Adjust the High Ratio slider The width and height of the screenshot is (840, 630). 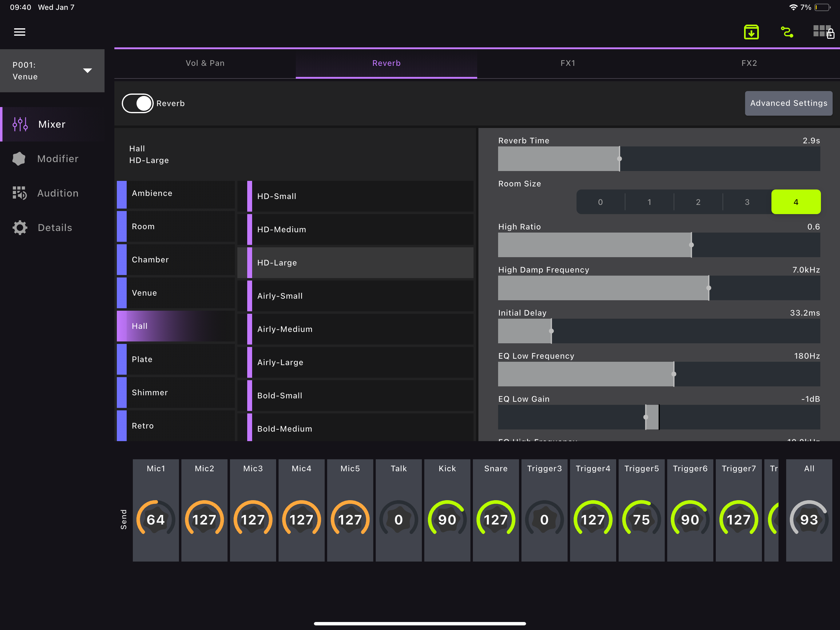click(659, 245)
